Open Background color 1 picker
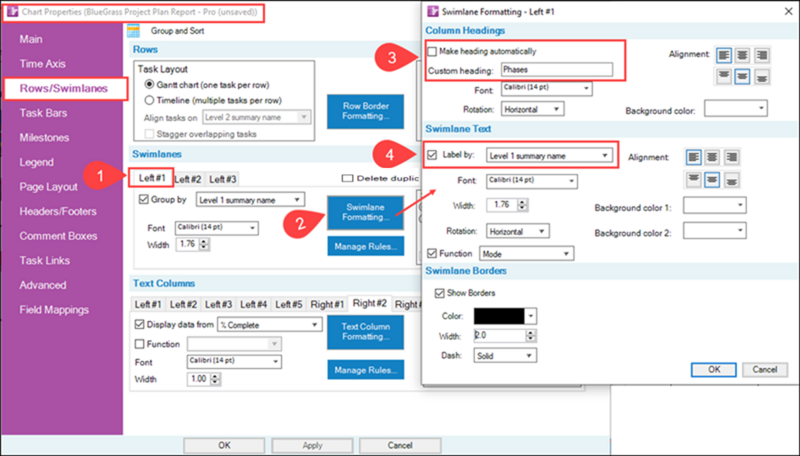 click(715, 205)
